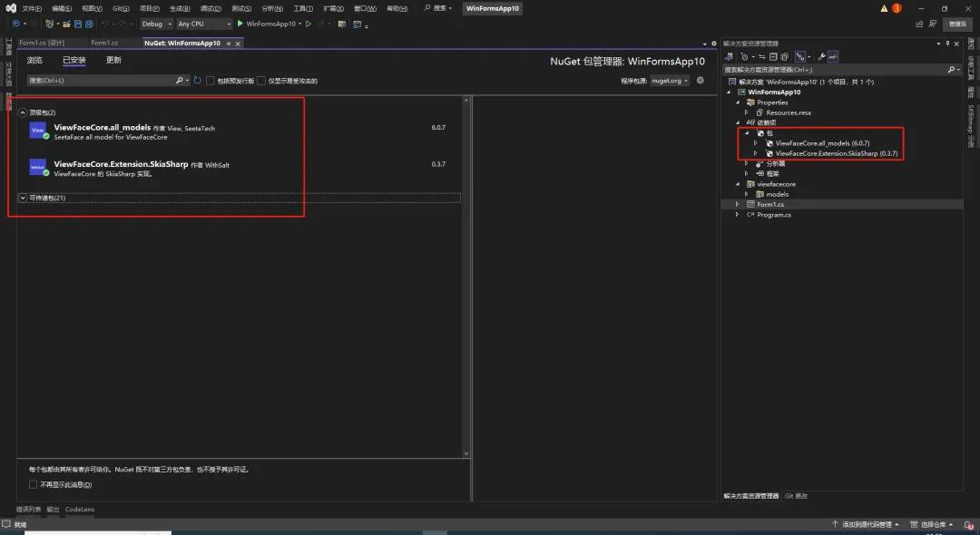Close the NuGet: WinFormsApp10 document tab

pyautogui.click(x=238, y=44)
